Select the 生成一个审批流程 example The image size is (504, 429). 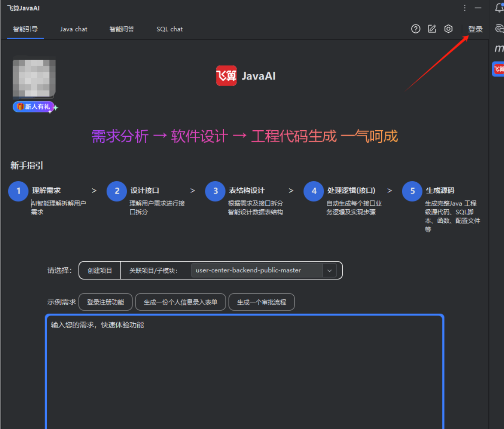261,302
